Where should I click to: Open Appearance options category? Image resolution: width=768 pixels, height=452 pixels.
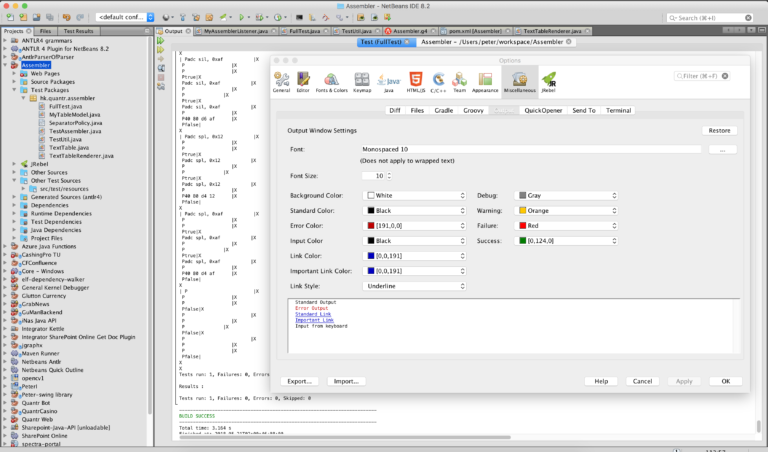point(485,82)
